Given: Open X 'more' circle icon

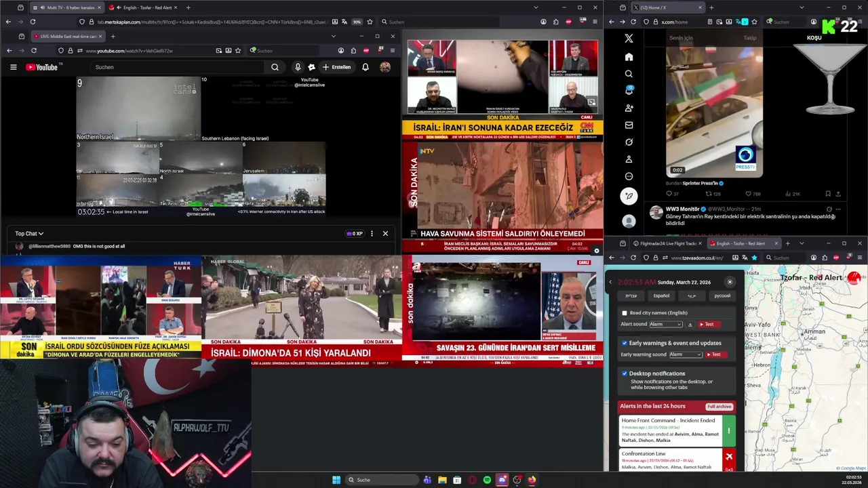Looking at the screenshot, I should point(629,176).
